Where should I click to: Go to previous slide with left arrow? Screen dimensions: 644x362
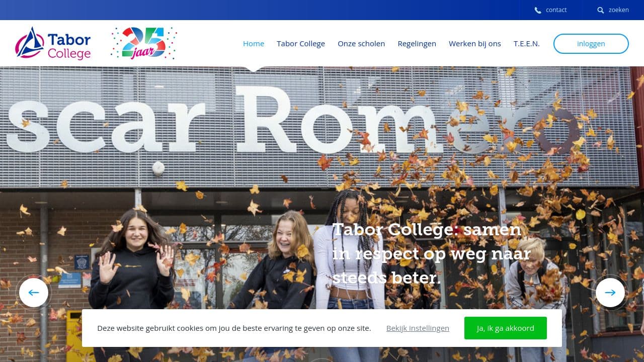34,293
